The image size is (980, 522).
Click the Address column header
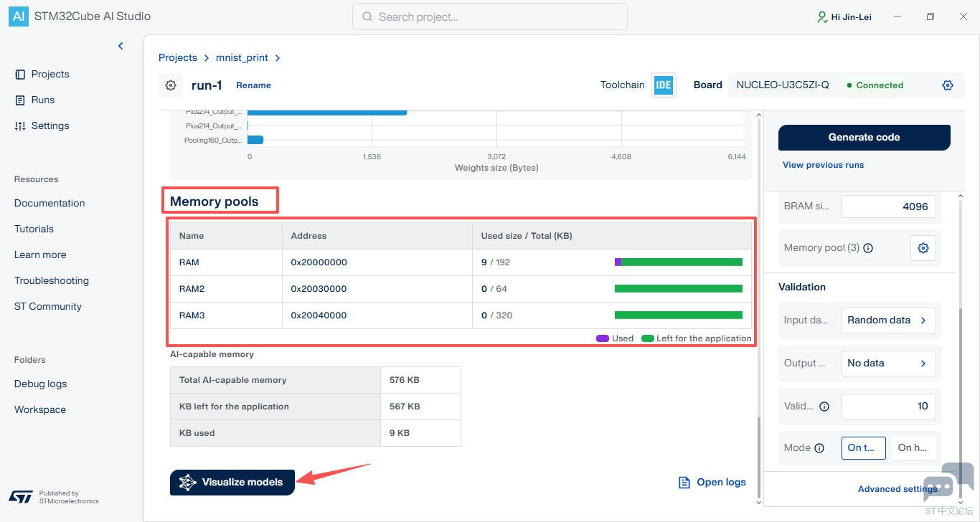click(x=377, y=236)
